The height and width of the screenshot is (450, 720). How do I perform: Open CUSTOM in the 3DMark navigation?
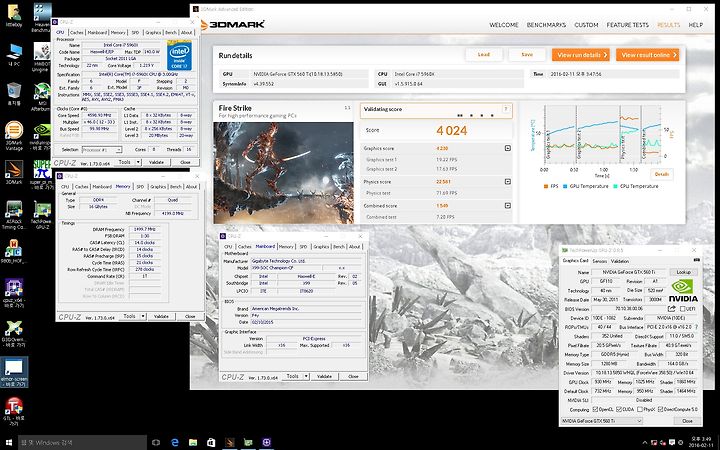point(586,25)
